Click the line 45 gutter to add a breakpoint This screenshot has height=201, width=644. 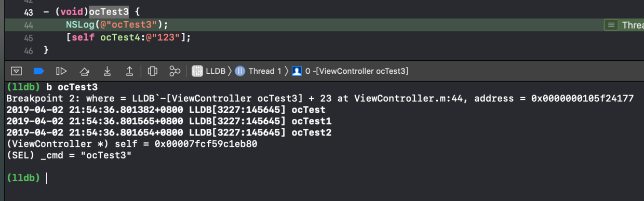pos(28,38)
